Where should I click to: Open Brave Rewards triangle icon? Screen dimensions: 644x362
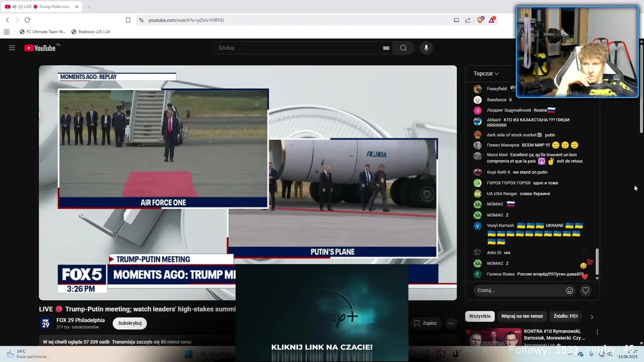492,20
